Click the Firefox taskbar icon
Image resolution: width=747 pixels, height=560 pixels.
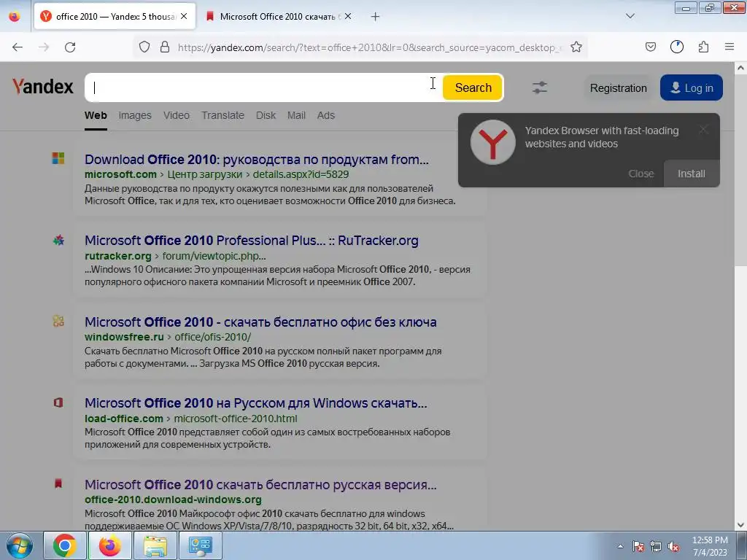110,545
